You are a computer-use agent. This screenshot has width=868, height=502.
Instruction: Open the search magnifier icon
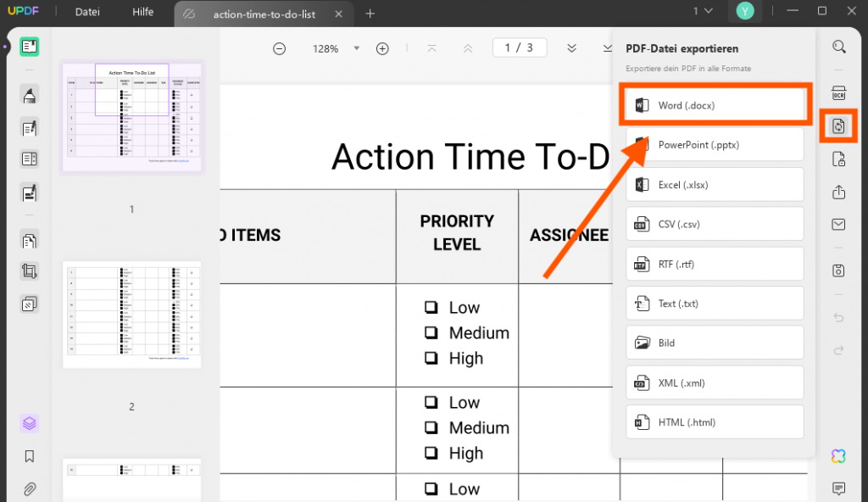point(839,47)
